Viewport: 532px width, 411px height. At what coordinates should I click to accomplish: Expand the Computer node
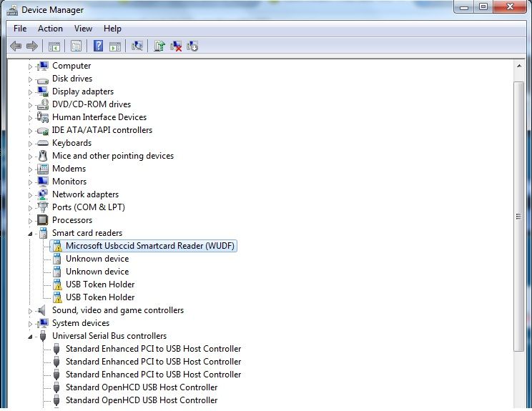(30, 66)
